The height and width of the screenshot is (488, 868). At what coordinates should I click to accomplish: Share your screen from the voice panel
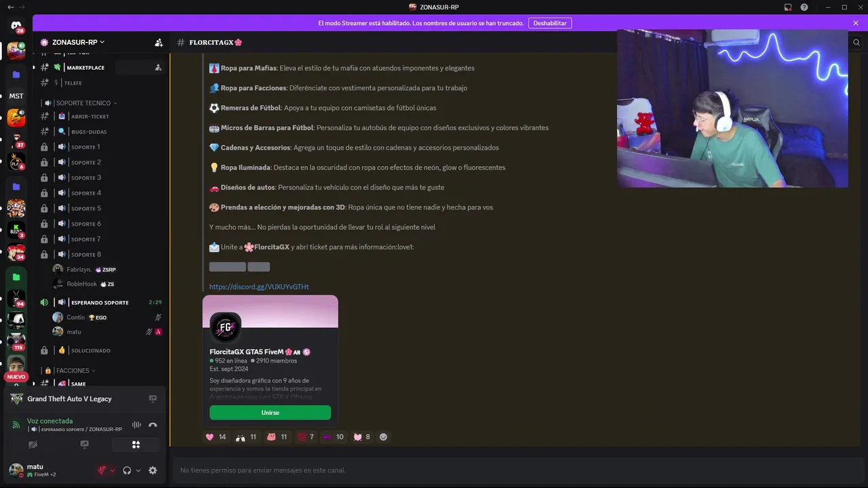click(x=84, y=445)
